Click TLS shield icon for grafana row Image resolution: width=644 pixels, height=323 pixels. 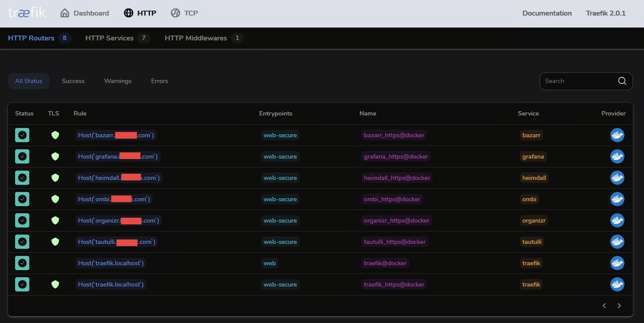click(55, 156)
